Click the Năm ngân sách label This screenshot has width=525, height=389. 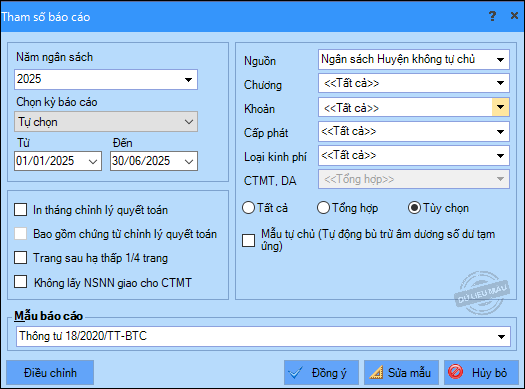click(x=55, y=57)
